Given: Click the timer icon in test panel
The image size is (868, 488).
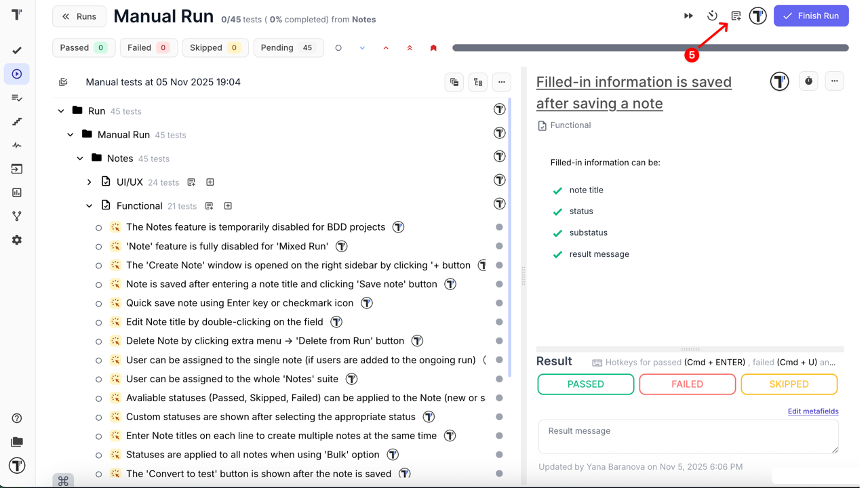Looking at the screenshot, I should [808, 81].
